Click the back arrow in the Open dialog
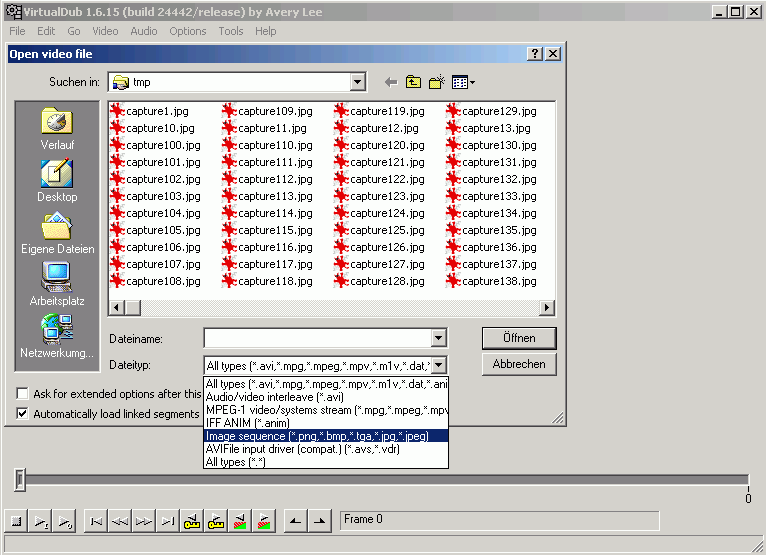The width and height of the screenshot is (766, 555). 391,82
